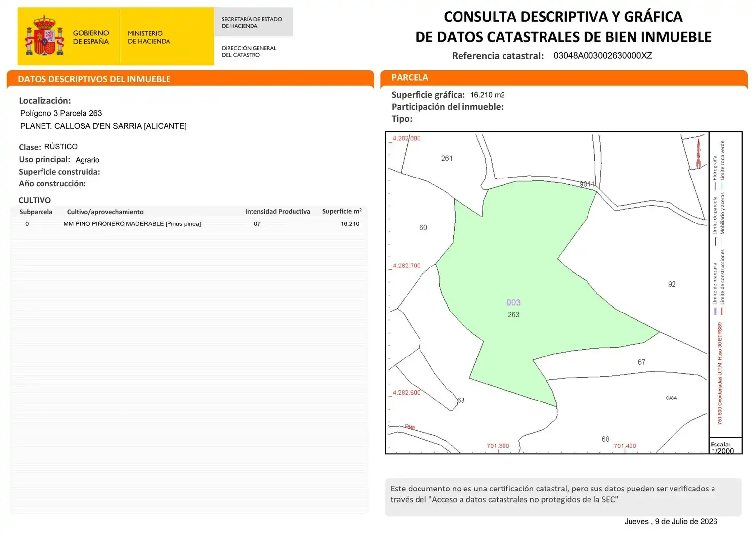Image resolution: width=756 pixels, height=534 pixels.
Task: Click the 'Subparcela' column header
Action: pyautogui.click(x=36, y=212)
